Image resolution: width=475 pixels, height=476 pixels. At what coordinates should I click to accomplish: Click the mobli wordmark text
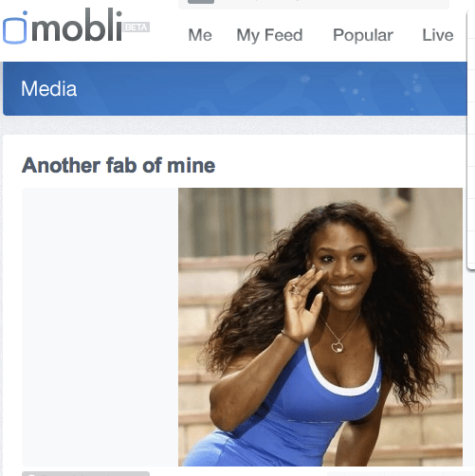(77, 26)
